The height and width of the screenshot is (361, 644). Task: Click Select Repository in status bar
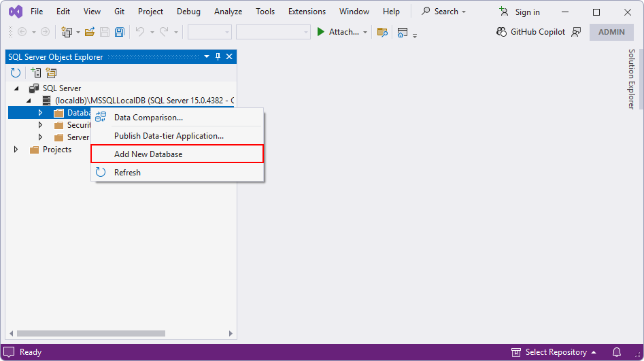(x=554, y=352)
